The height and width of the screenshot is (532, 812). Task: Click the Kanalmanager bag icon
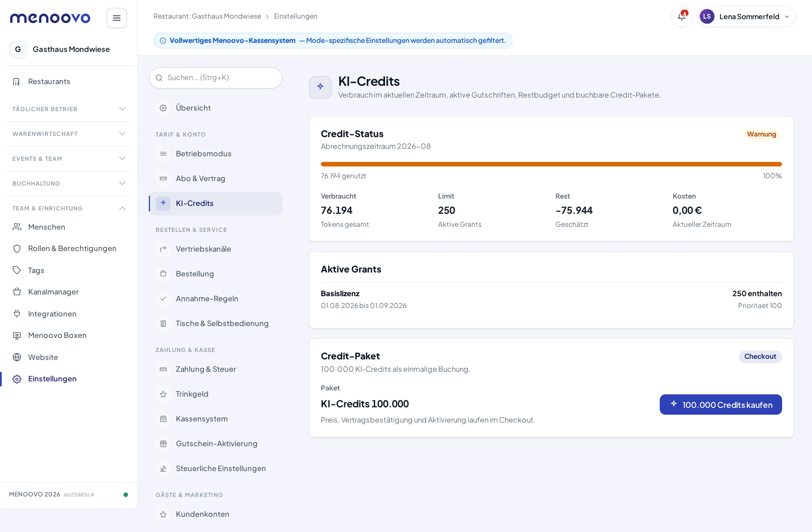[x=17, y=292]
